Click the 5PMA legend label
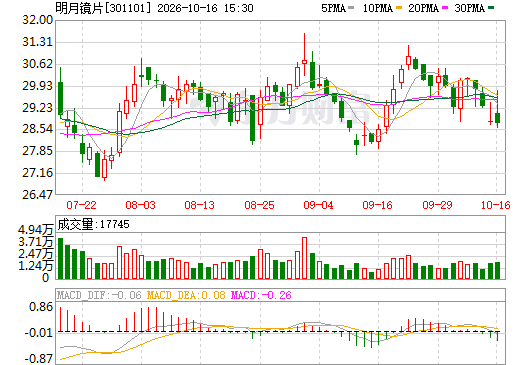This screenshot has width=520, height=365. pos(333,8)
